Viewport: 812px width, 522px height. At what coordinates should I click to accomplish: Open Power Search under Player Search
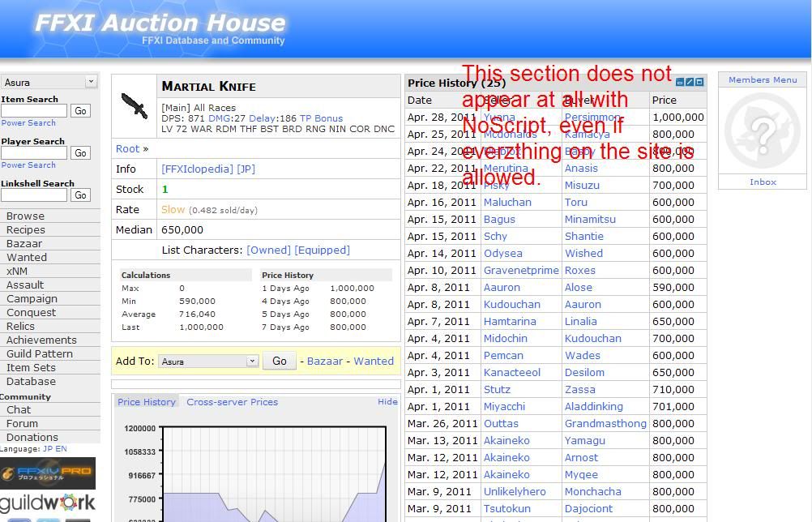[x=28, y=165]
